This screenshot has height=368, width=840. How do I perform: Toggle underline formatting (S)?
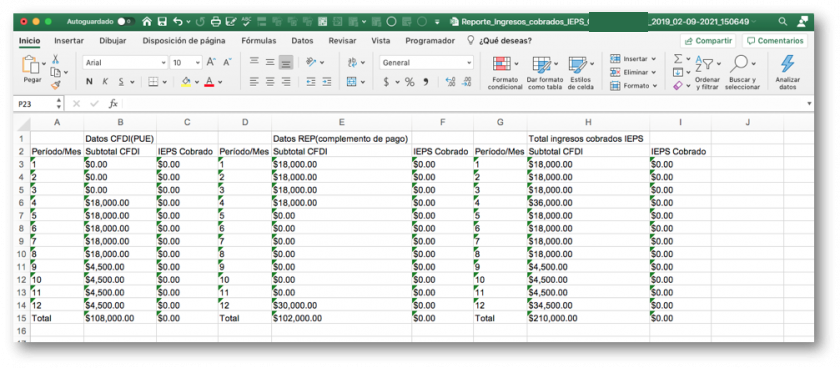(x=122, y=82)
